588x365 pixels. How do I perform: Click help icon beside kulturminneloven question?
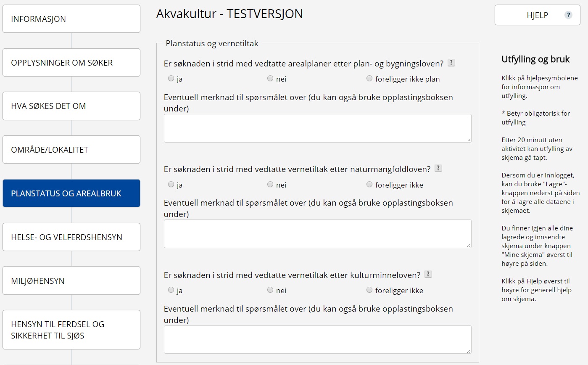point(428,275)
